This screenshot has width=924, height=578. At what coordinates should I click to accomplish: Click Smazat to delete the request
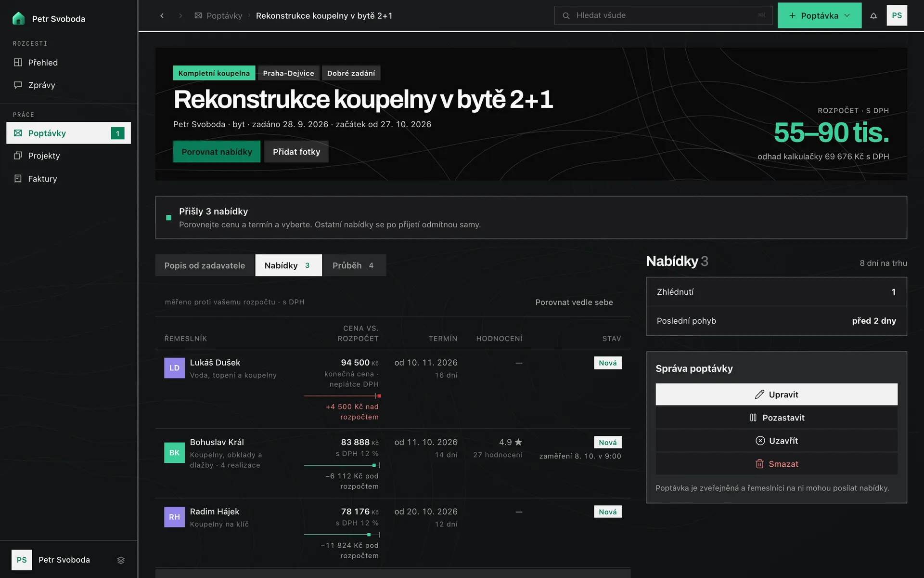[x=776, y=464]
